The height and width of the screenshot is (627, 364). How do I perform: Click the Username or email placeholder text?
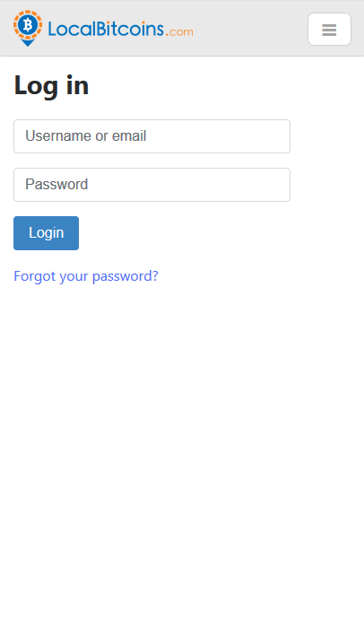coord(85,136)
